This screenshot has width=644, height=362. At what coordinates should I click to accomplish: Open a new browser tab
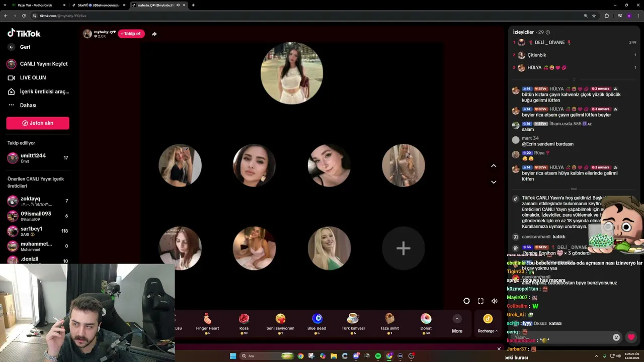(193, 5)
